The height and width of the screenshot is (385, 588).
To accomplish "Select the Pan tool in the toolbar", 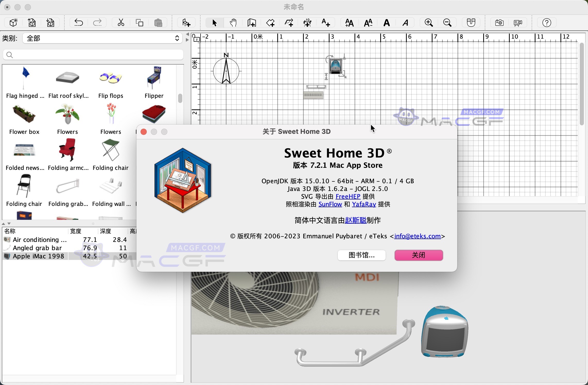I will 233,23.
